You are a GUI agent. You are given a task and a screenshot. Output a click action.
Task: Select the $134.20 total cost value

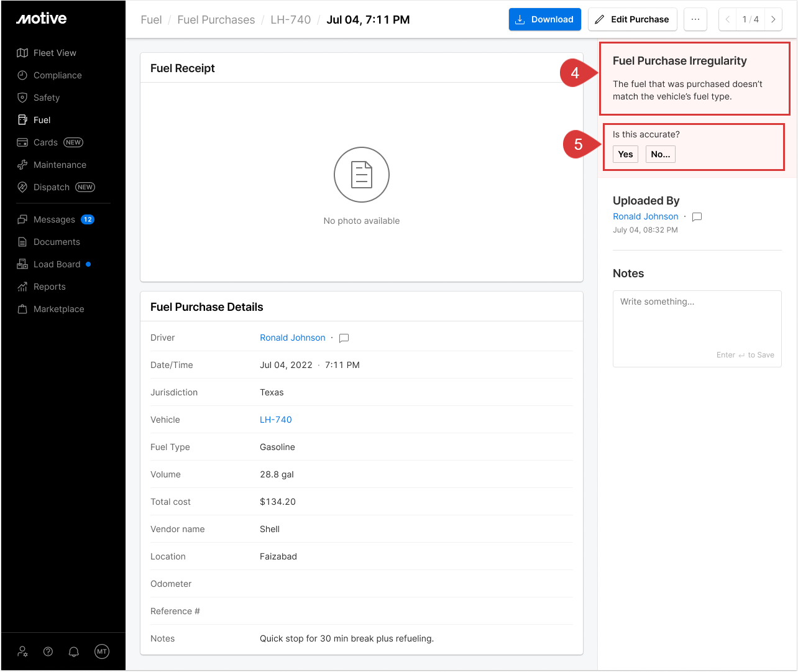(x=278, y=502)
